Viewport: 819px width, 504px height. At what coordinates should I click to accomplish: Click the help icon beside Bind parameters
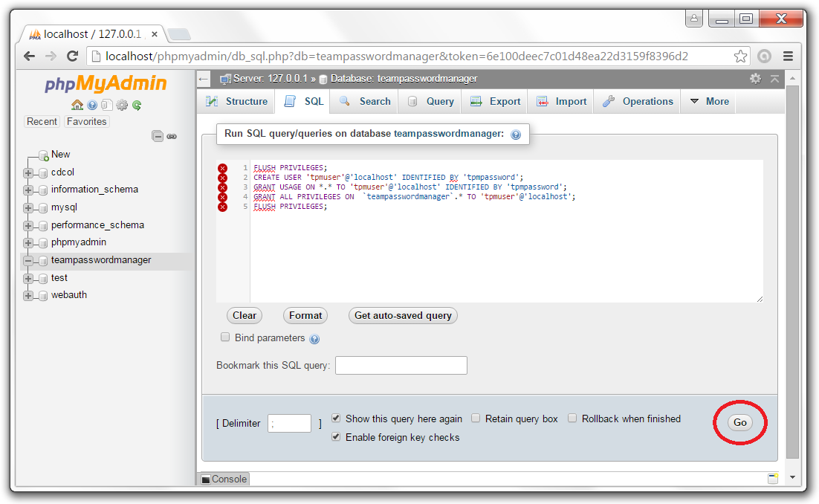coord(314,339)
